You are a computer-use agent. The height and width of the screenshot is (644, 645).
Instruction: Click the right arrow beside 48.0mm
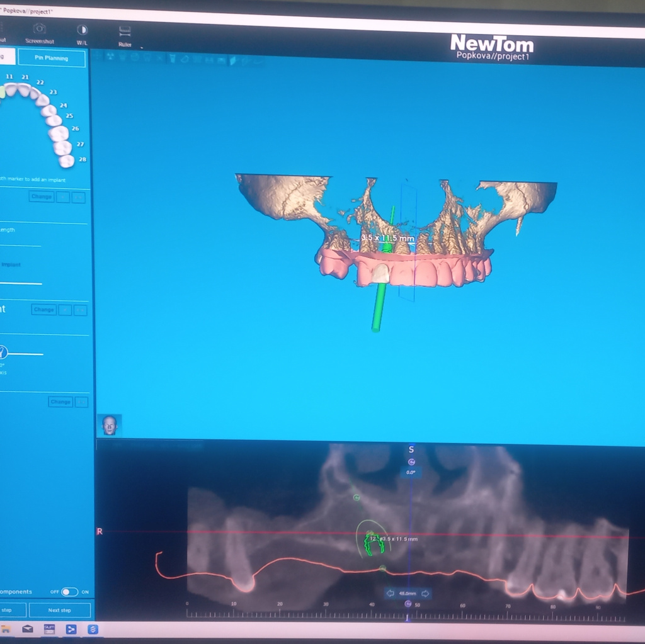point(426,593)
